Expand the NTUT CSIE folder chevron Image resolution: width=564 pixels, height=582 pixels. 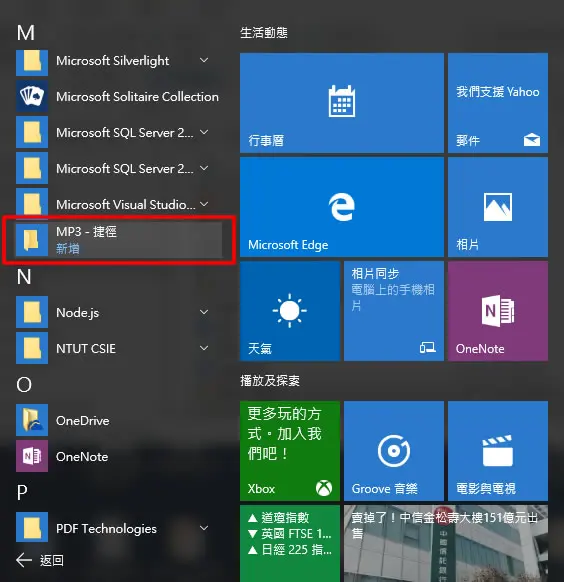tap(204, 348)
